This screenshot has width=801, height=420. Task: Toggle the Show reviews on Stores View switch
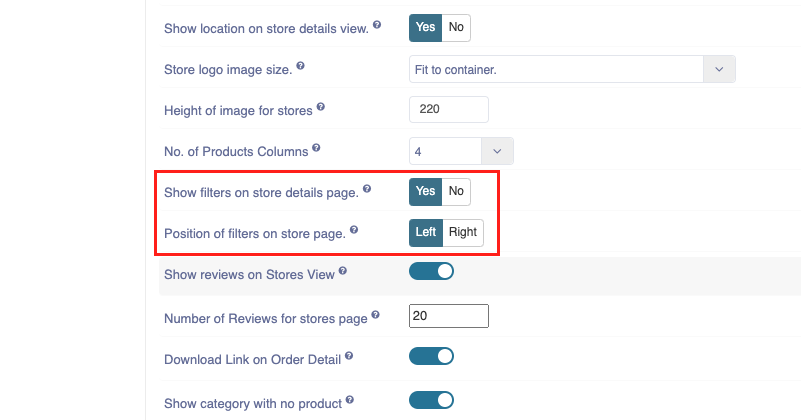pos(431,271)
